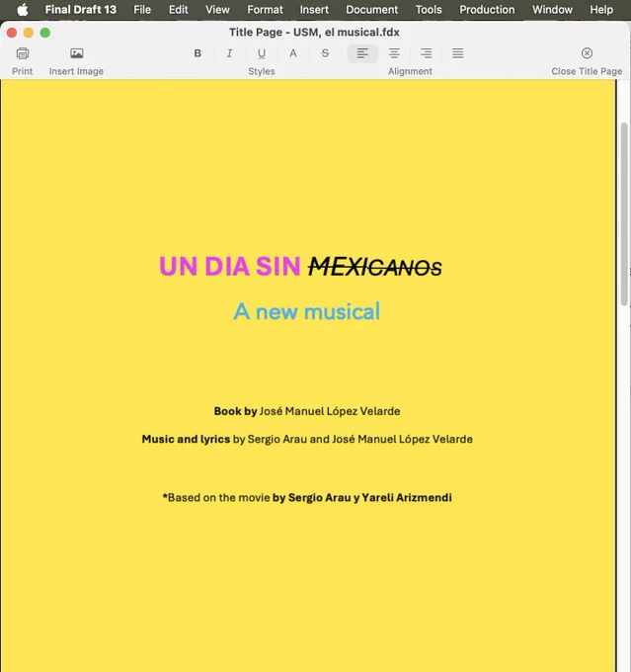
Task: Click the Print icon in the toolbar
Action: [x=23, y=53]
